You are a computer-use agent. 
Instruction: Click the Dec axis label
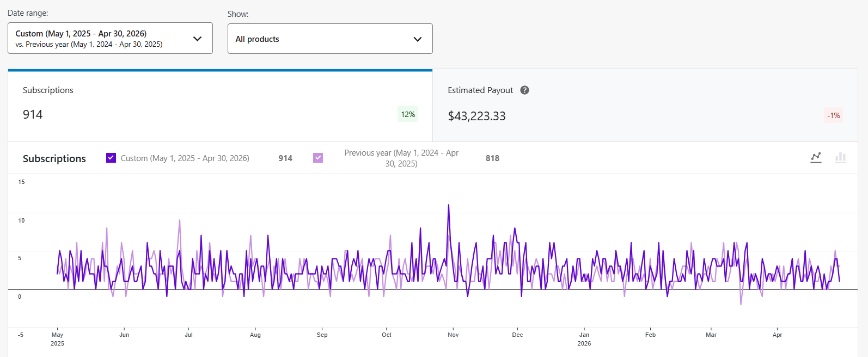tap(517, 335)
